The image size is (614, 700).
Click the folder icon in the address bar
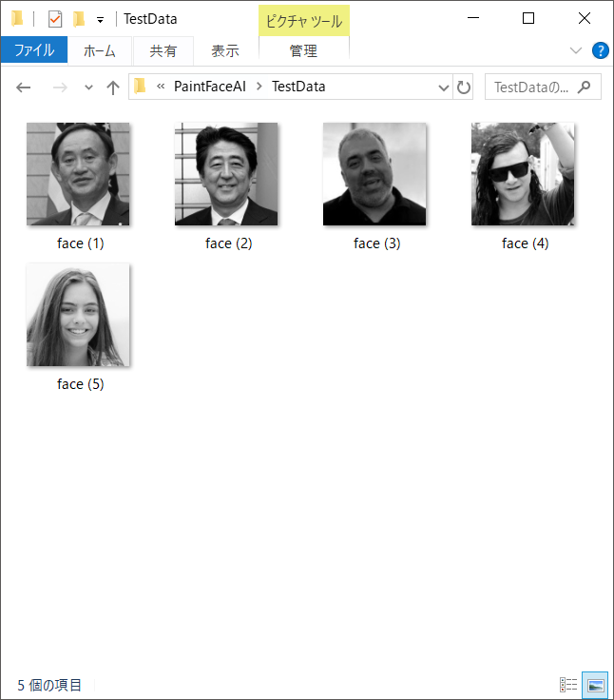click(x=140, y=87)
